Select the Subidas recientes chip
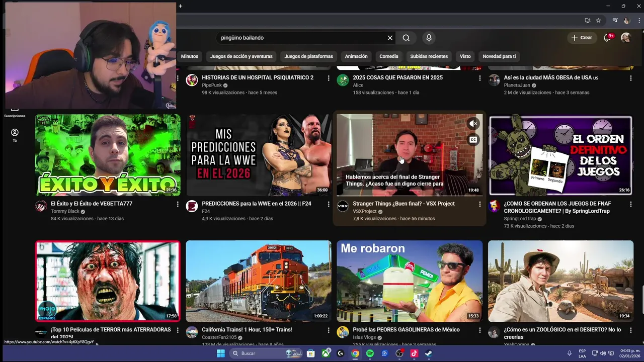 [429, 56]
